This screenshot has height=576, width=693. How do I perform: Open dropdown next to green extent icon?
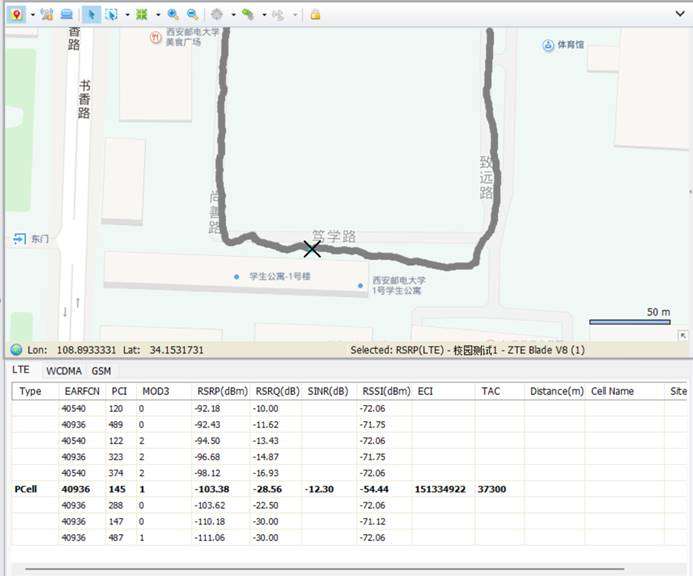(x=157, y=15)
